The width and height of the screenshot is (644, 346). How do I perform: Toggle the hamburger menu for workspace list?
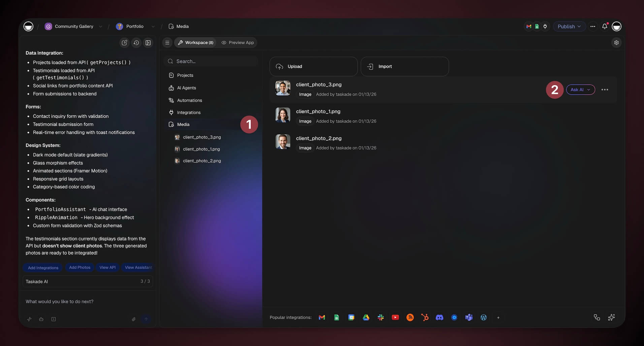167,43
